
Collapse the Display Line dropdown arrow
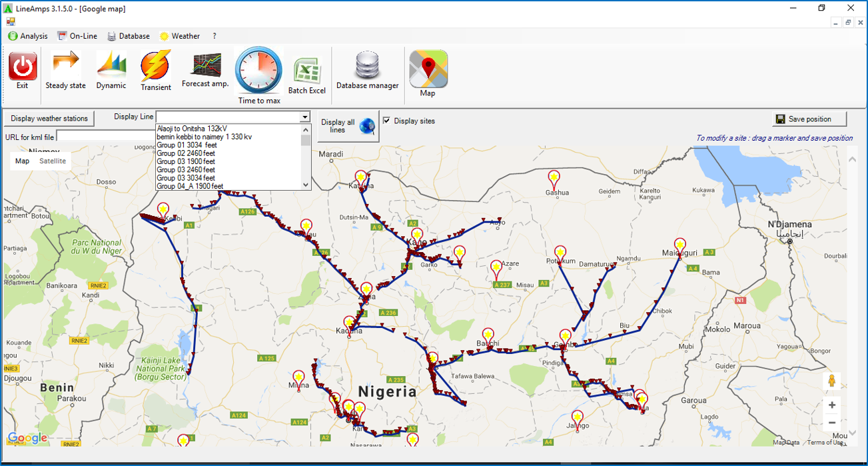pos(304,117)
